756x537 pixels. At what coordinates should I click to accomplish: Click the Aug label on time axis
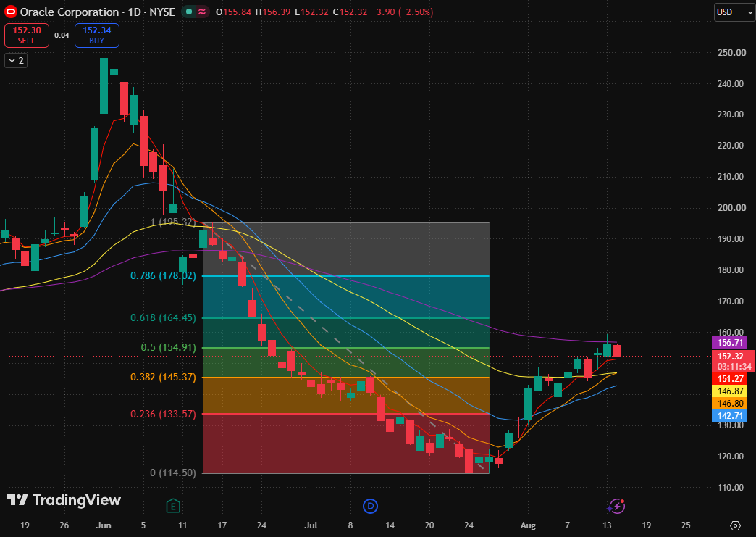point(528,525)
